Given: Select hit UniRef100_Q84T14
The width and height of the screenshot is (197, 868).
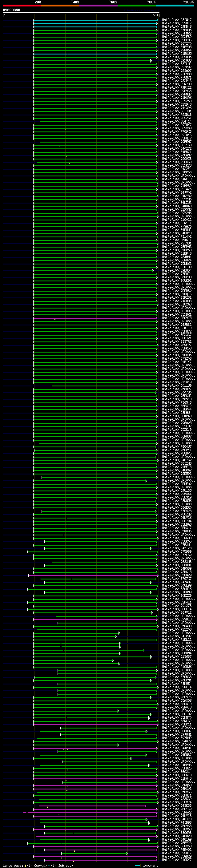Looking at the screenshot, I should (x=177, y=122).
